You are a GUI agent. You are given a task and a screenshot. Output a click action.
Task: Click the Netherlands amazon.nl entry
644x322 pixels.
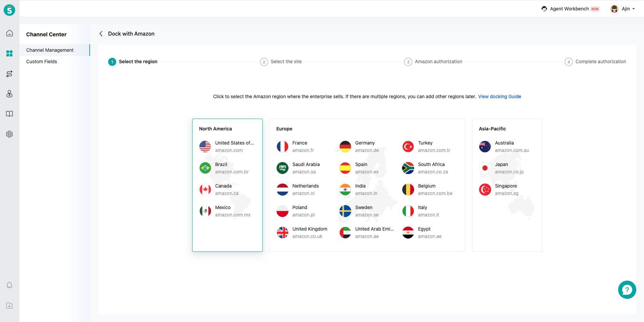(298, 190)
